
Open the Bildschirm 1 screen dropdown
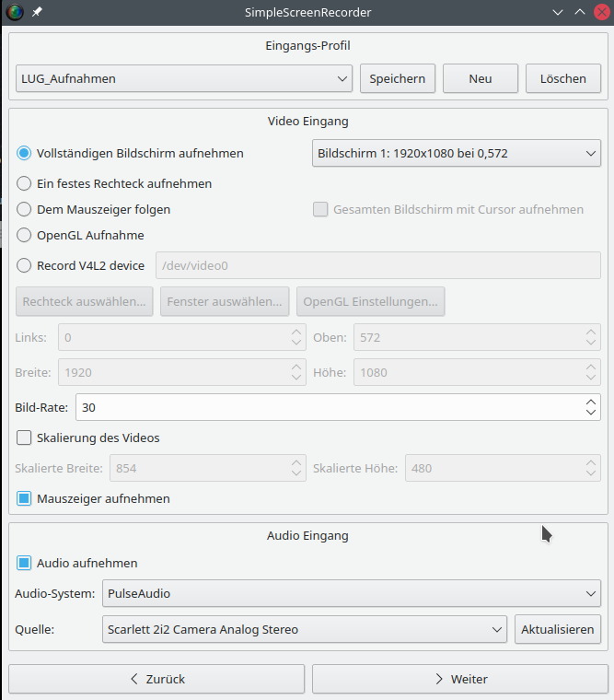coord(457,153)
